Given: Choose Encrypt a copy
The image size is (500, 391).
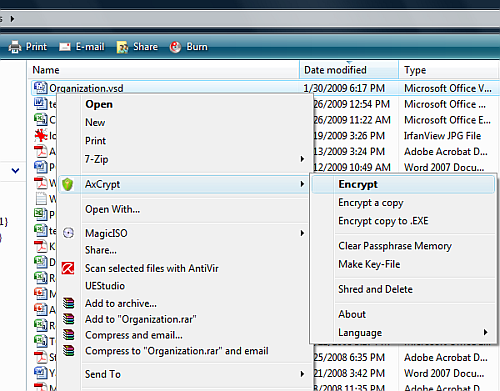Looking at the screenshot, I should 371,203.
